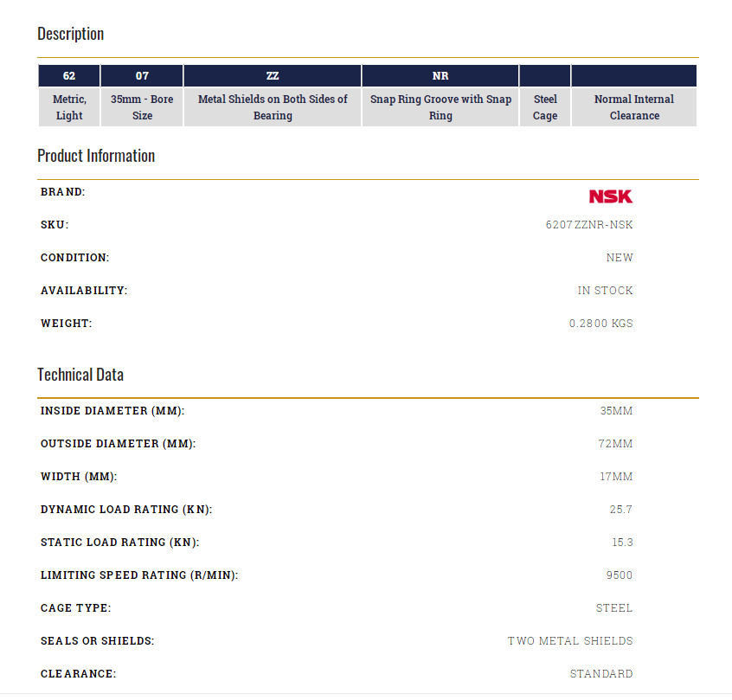This screenshot has height=700, width=732.
Task: Click the 'NR' snap ring header cell
Action: click(x=440, y=76)
